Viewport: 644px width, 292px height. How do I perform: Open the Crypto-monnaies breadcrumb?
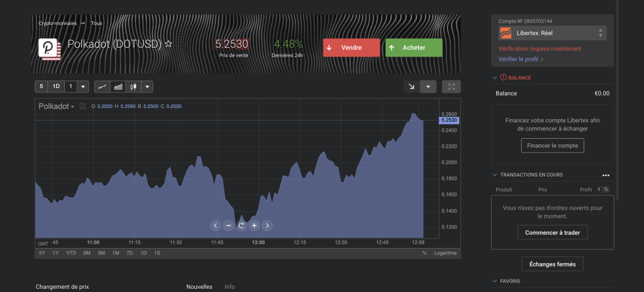[57, 23]
